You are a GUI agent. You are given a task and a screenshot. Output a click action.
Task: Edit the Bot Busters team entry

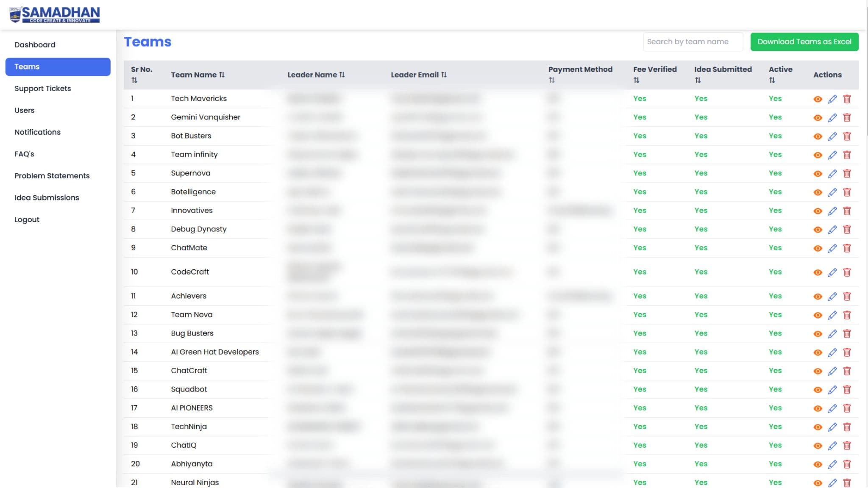click(x=832, y=136)
